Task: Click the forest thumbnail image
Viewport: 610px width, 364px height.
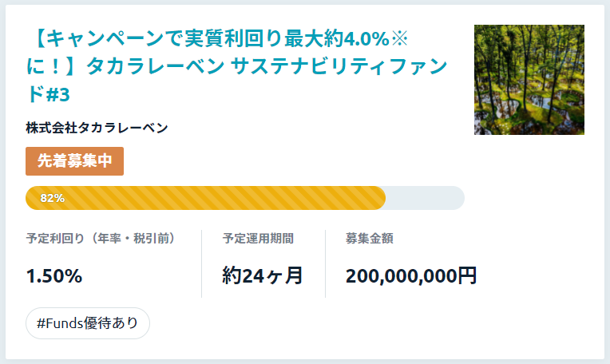Action: (x=529, y=80)
